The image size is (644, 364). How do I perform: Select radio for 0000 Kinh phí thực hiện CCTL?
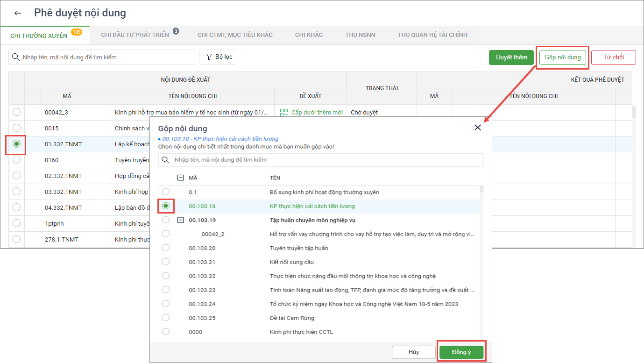(166, 332)
